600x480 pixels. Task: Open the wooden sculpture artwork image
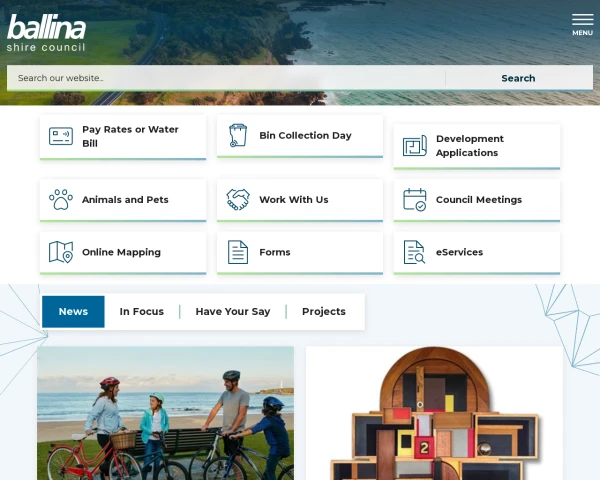point(434,413)
